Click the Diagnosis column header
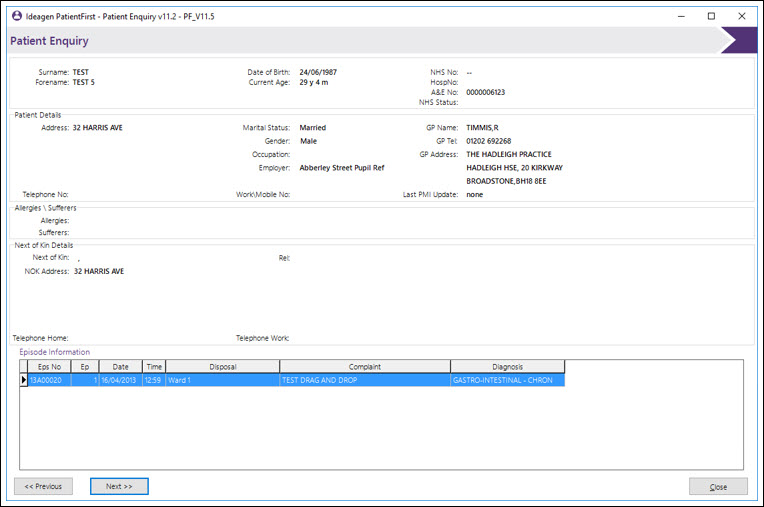 tap(508, 367)
